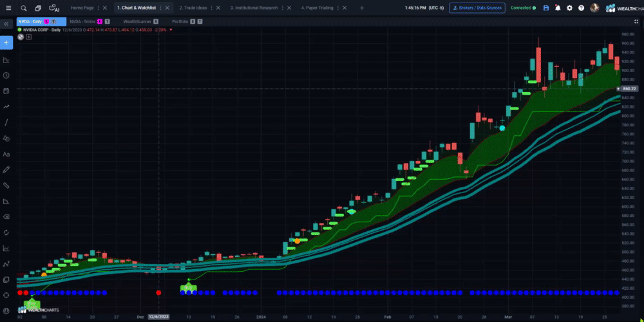Open Home Page tab options menu
Viewport: 644px width, 322px height.
pyautogui.click(x=99, y=8)
